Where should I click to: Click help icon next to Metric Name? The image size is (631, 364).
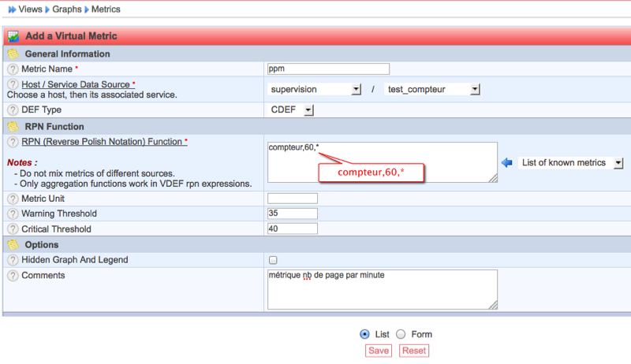[13, 69]
